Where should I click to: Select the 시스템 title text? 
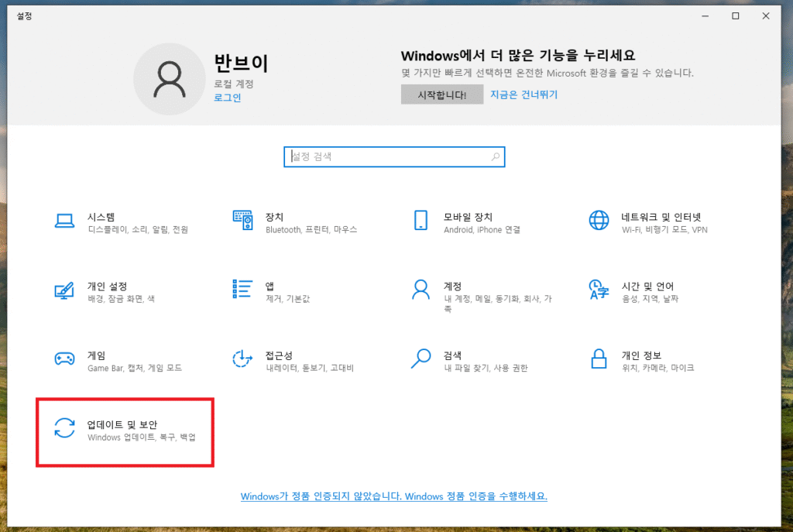(101, 217)
